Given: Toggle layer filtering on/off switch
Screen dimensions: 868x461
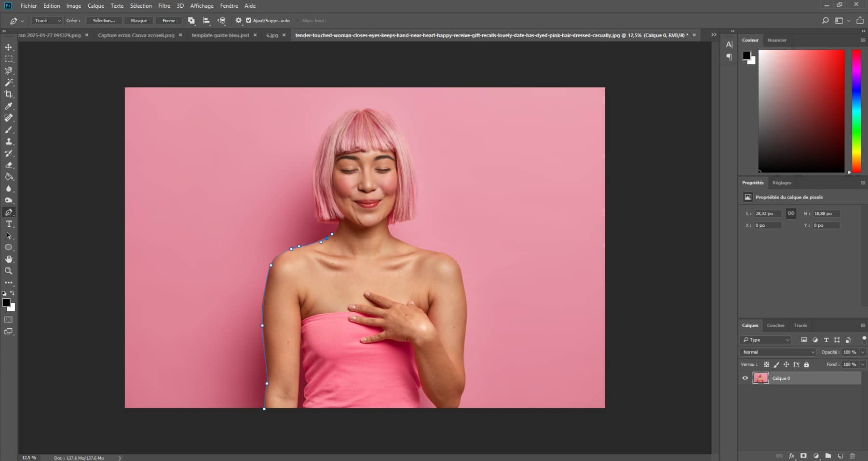Looking at the screenshot, I should [864, 339].
